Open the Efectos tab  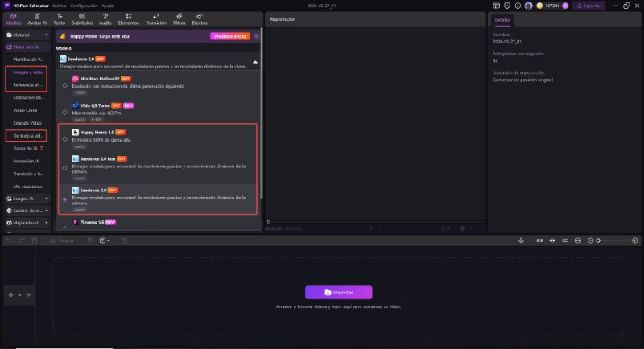[x=200, y=18]
